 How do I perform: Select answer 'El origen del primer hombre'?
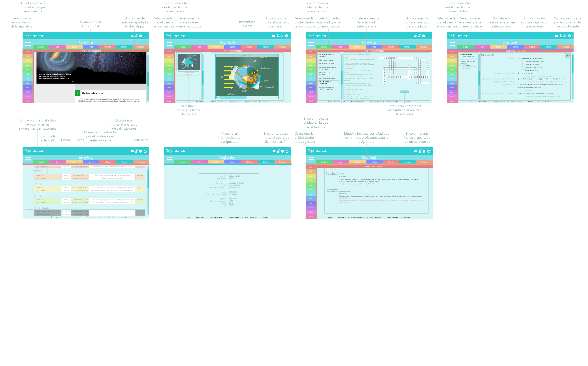coord(522,61)
